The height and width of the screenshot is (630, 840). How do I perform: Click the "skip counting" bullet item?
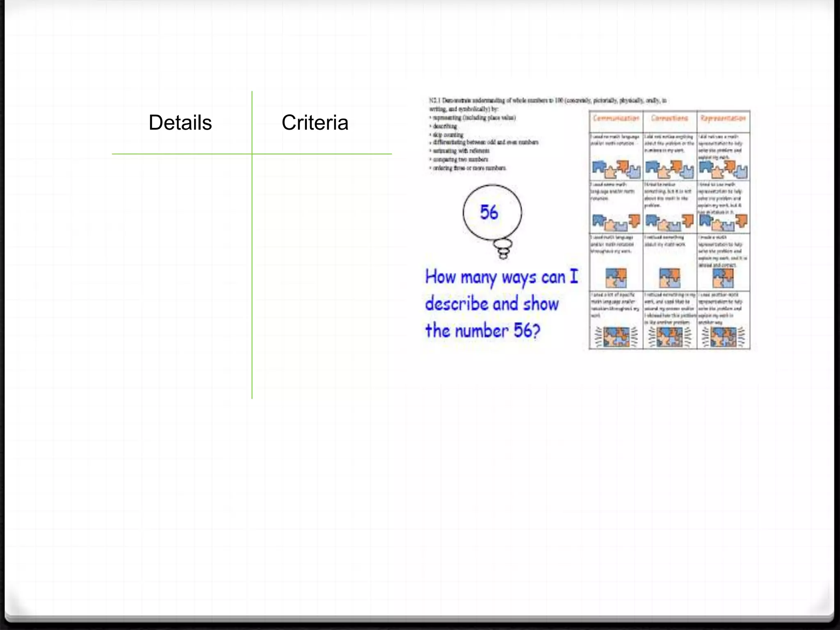pyautogui.click(x=447, y=135)
